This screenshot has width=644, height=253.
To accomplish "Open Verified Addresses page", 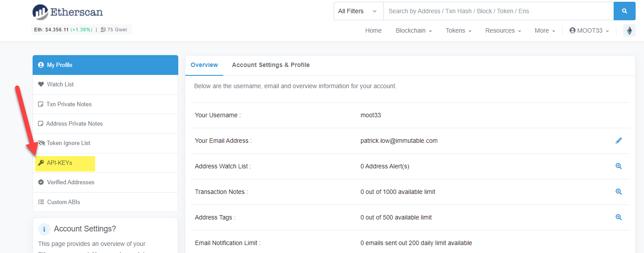I will 105,182.
